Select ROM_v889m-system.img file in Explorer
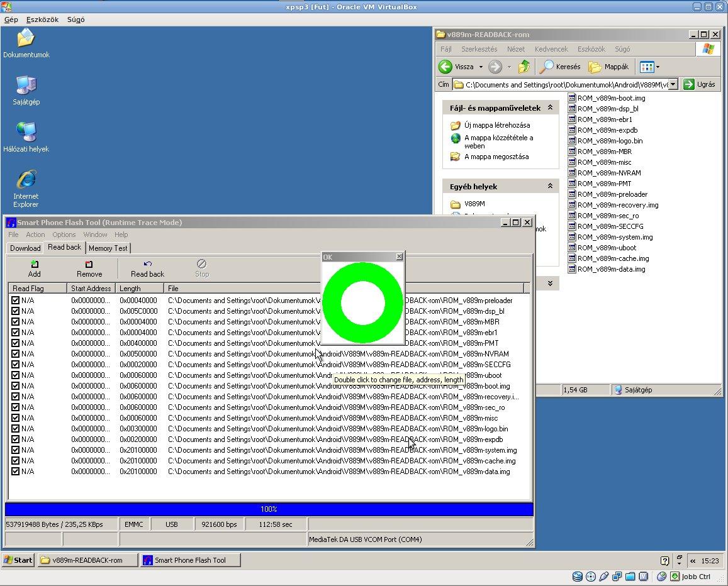This screenshot has height=586, width=728. coord(610,237)
